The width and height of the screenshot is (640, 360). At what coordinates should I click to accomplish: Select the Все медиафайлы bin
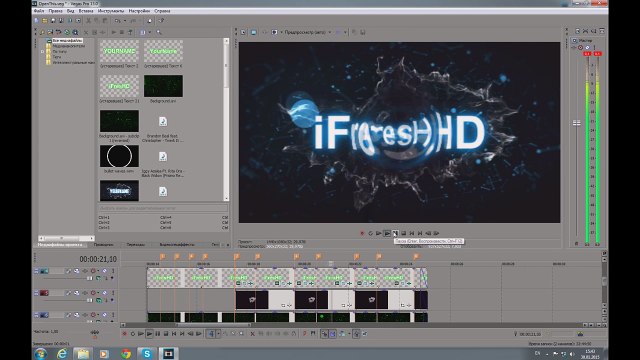click(x=67, y=40)
